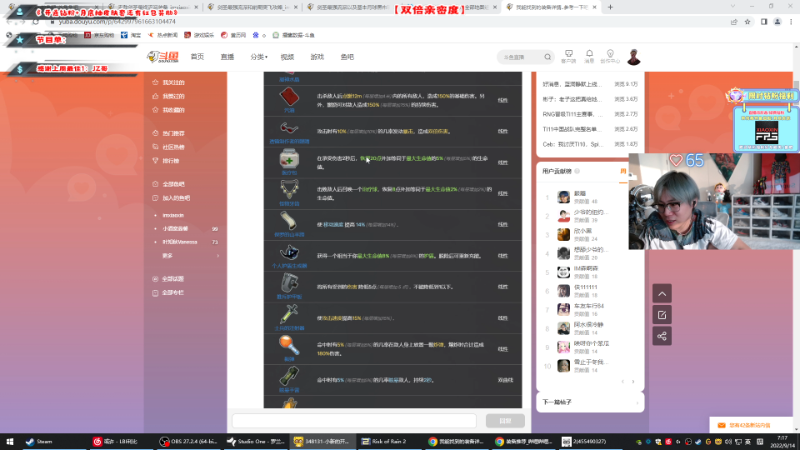Image resolution: width=800 pixels, height=450 pixels.
Task: Click the write post edit button
Action: click(x=662, y=315)
